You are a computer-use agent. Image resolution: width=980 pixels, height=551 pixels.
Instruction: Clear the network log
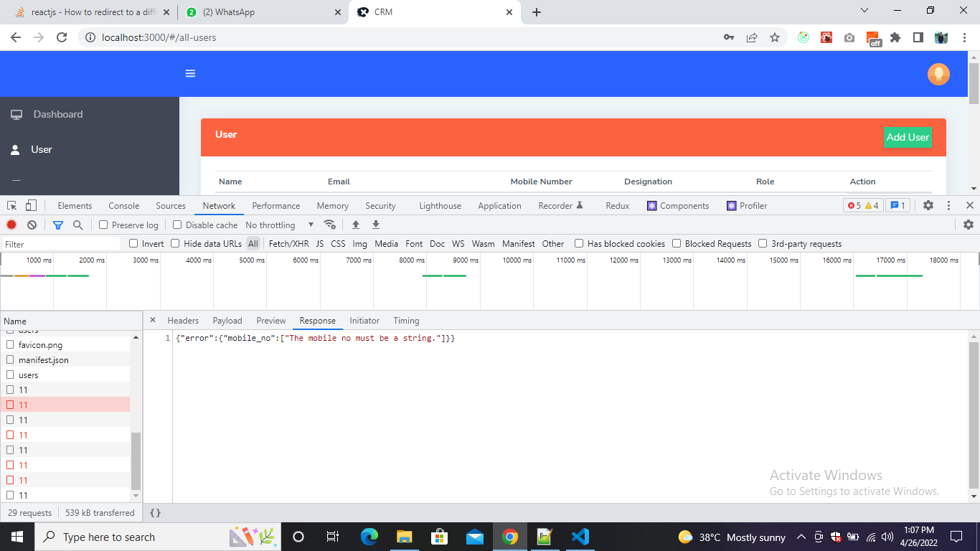coord(32,225)
